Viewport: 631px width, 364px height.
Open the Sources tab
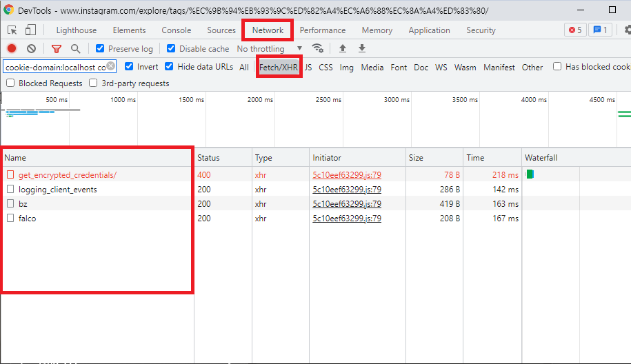221,30
